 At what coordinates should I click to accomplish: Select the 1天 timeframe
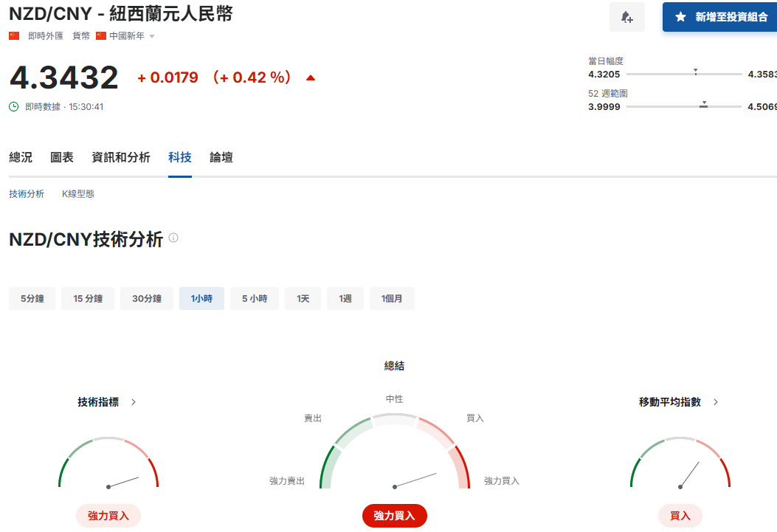303,299
